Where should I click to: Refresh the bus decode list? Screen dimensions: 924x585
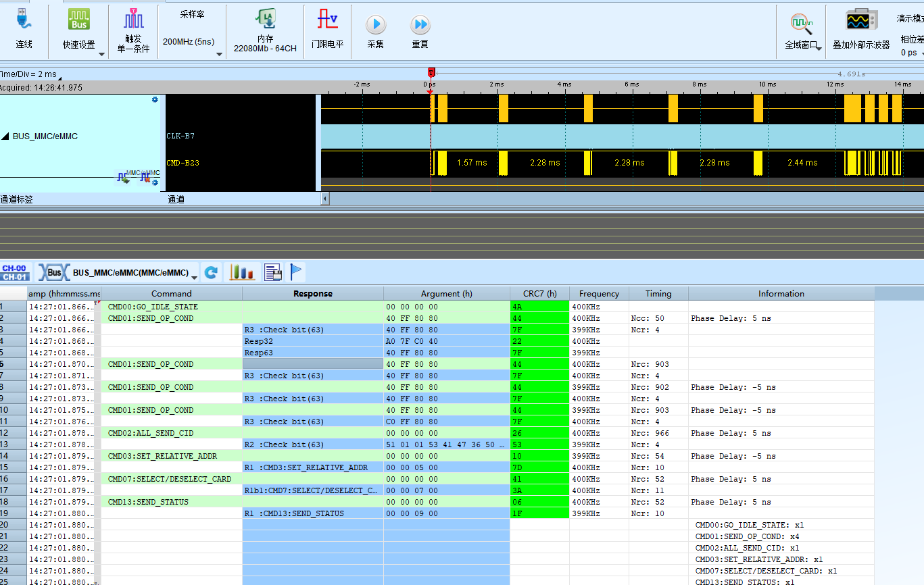tap(211, 272)
